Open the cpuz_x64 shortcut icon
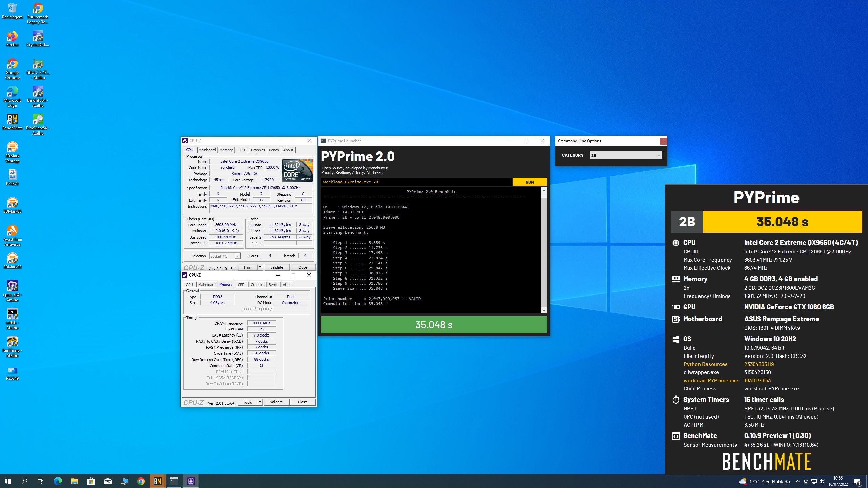 click(x=12, y=291)
